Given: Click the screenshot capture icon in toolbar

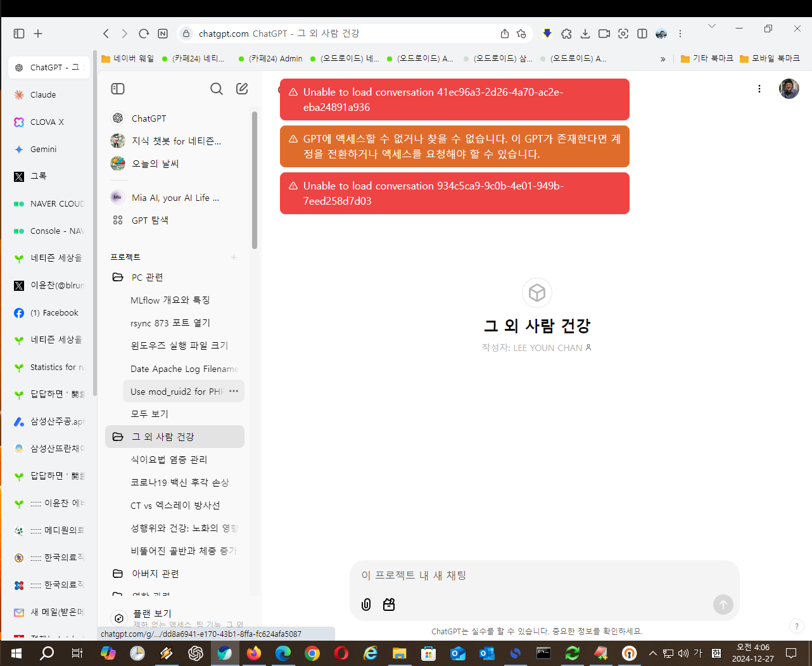Looking at the screenshot, I should [623, 34].
